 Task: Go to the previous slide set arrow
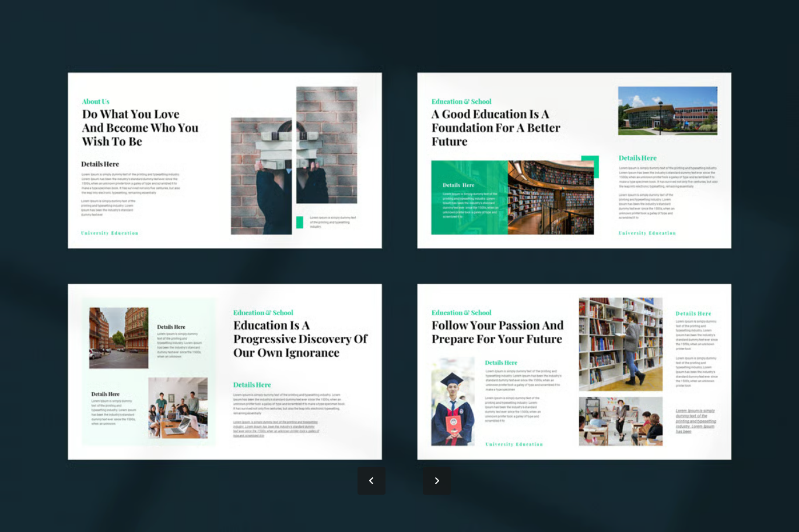click(x=371, y=481)
